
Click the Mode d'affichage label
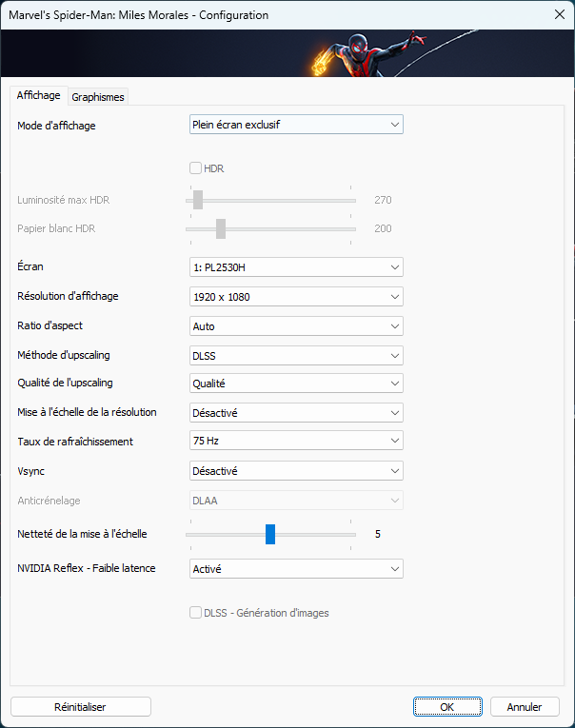pyautogui.click(x=56, y=126)
